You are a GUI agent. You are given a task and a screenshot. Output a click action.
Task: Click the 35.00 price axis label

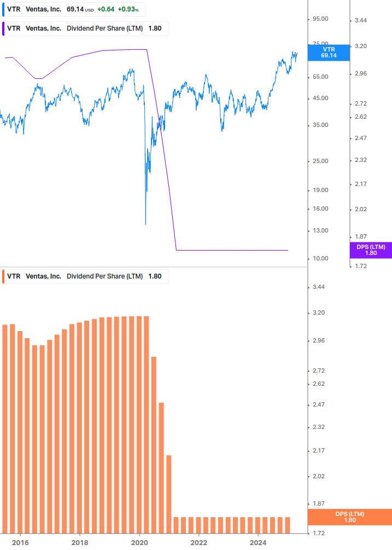320,125
